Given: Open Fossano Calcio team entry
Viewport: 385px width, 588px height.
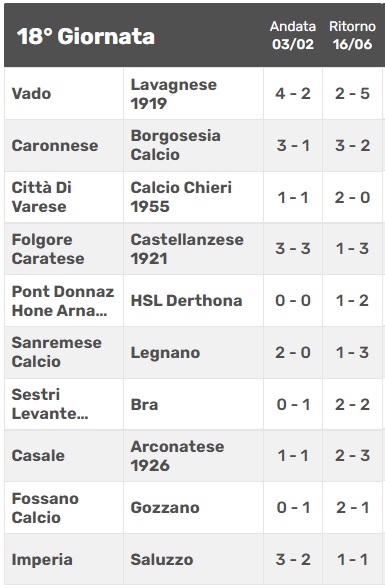Looking at the screenshot, I should [x=45, y=508].
